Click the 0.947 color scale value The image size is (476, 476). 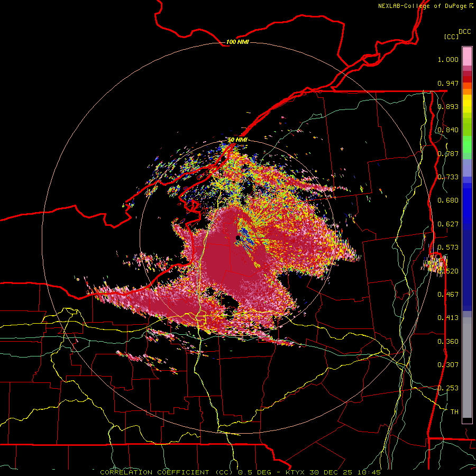pyautogui.click(x=448, y=83)
